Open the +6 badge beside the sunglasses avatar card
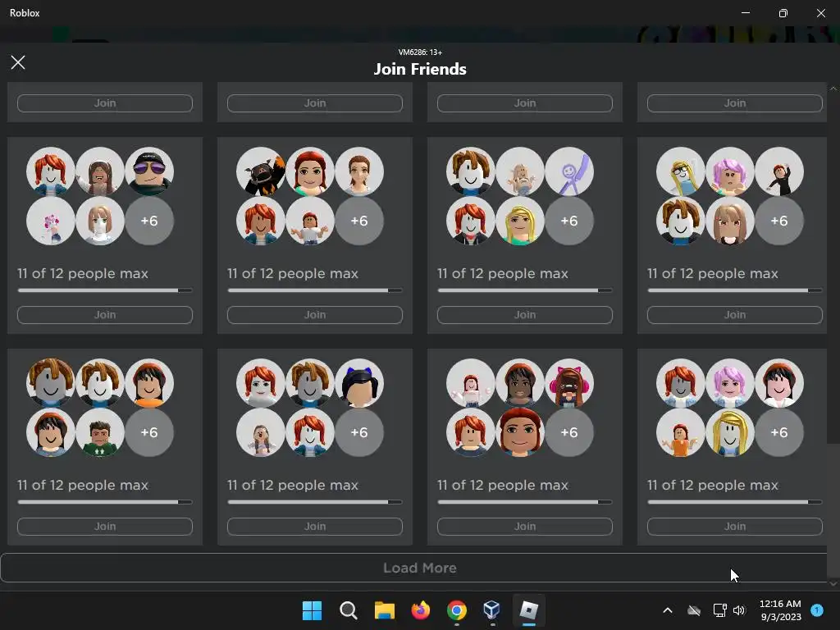 click(149, 221)
